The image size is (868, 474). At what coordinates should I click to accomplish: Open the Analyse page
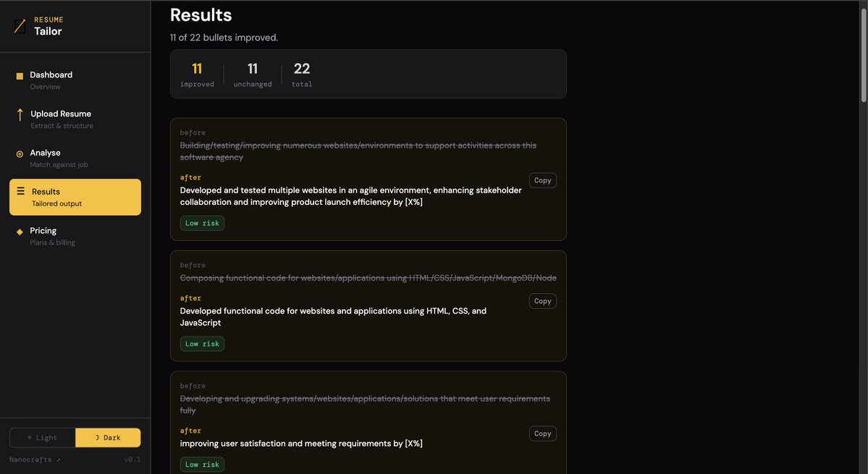coord(75,158)
